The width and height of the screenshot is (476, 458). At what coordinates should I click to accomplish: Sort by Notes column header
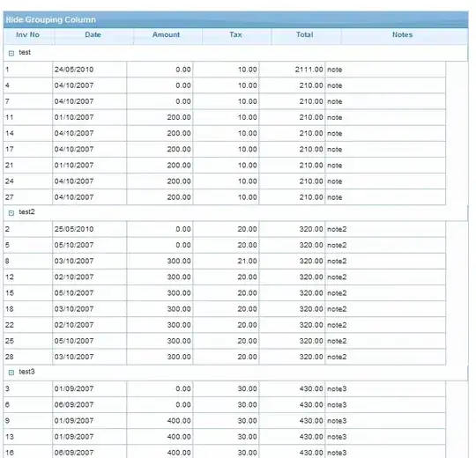click(404, 35)
